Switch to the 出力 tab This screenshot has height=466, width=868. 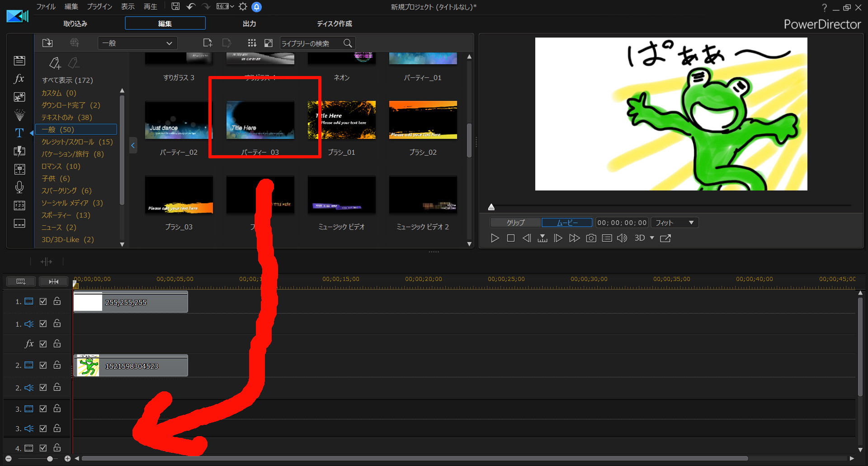pyautogui.click(x=249, y=24)
